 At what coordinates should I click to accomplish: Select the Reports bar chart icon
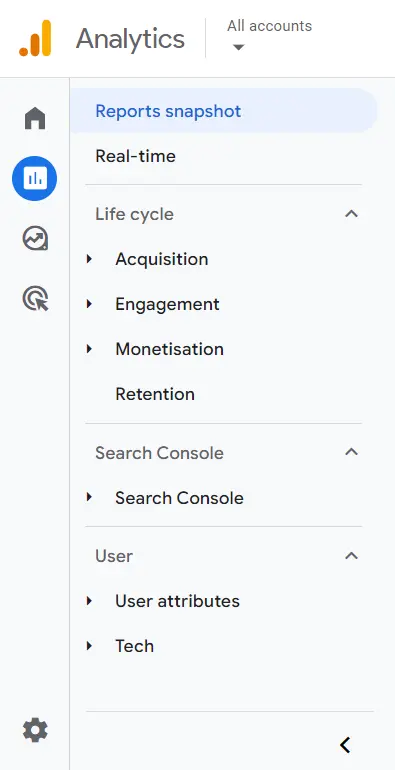click(34, 178)
